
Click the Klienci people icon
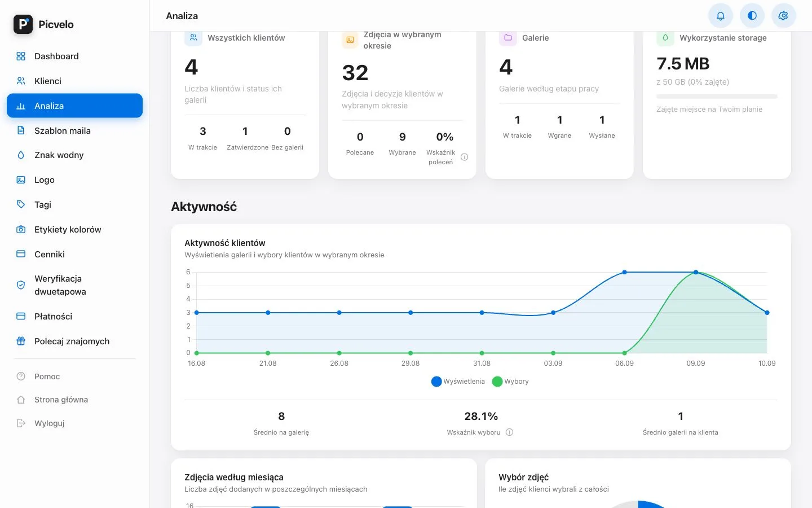21,81
